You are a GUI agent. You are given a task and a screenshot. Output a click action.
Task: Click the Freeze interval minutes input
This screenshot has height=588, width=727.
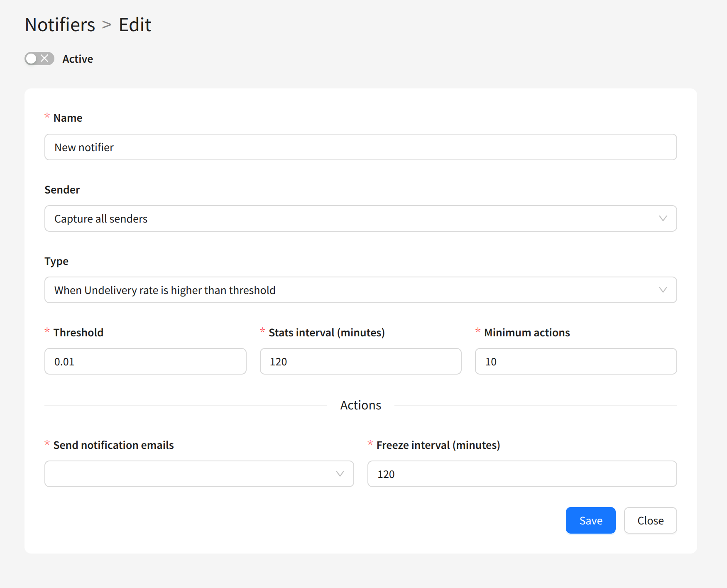pyautogui.click(x=522, y=474)
